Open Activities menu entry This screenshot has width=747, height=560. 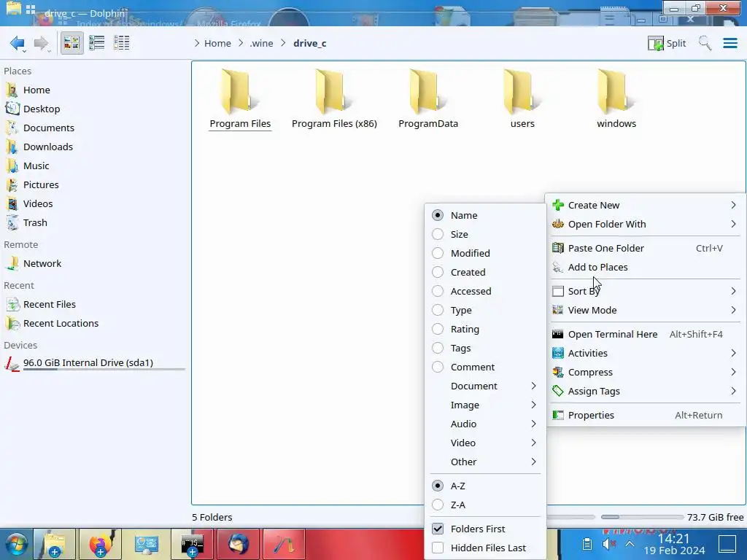pyautogui.click(x=645, y=354)
